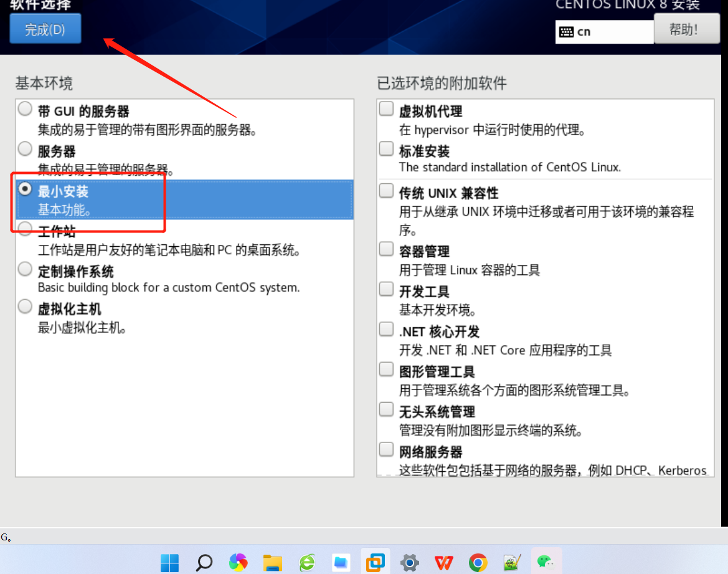Screen dimensions: 728x574
Task: Open WeChat from the taskbar
Action: point(546,562)
